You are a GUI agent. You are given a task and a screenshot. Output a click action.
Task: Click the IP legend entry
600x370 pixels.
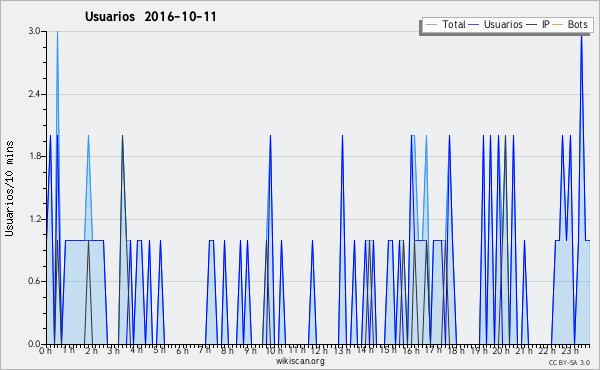tap(546, 24)
